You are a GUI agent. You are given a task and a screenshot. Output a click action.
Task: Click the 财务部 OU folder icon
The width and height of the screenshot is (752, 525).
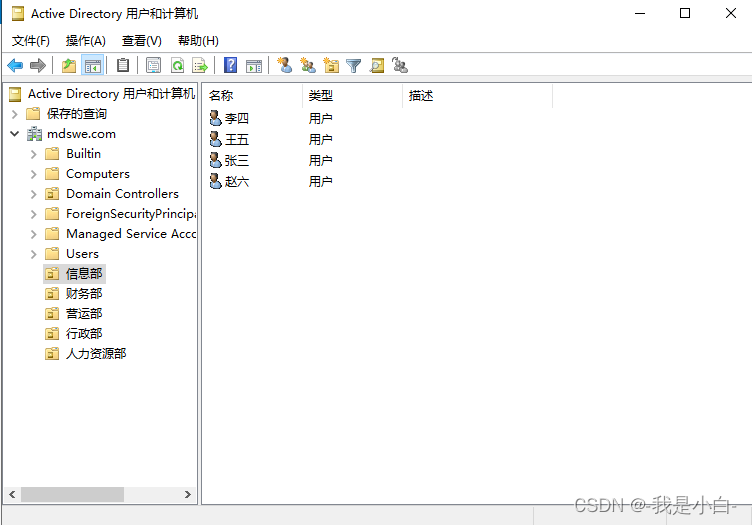pyautogui.click(x=52, y=293)
